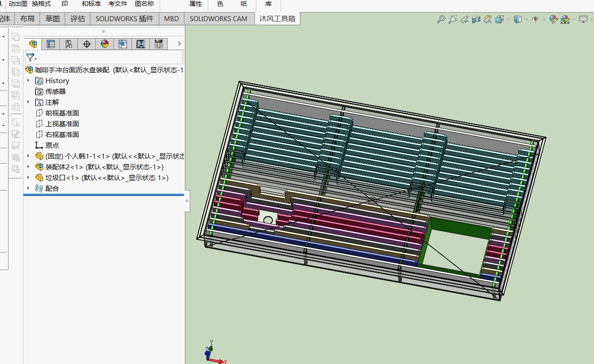The image size is (594, 364).
Task: Expand the 装配体2<1> subassembly arrow
Action: [28, 167]
